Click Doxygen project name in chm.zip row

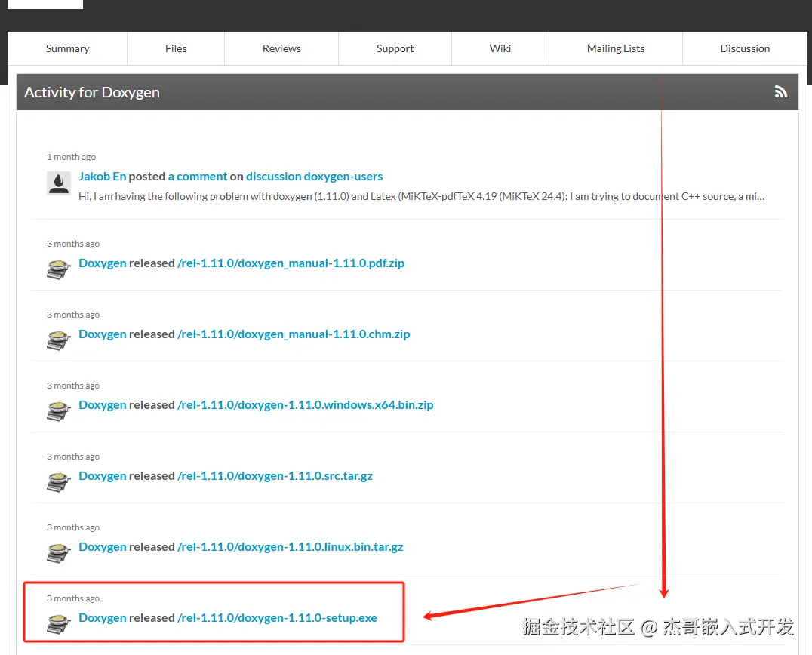click(103, 334)
